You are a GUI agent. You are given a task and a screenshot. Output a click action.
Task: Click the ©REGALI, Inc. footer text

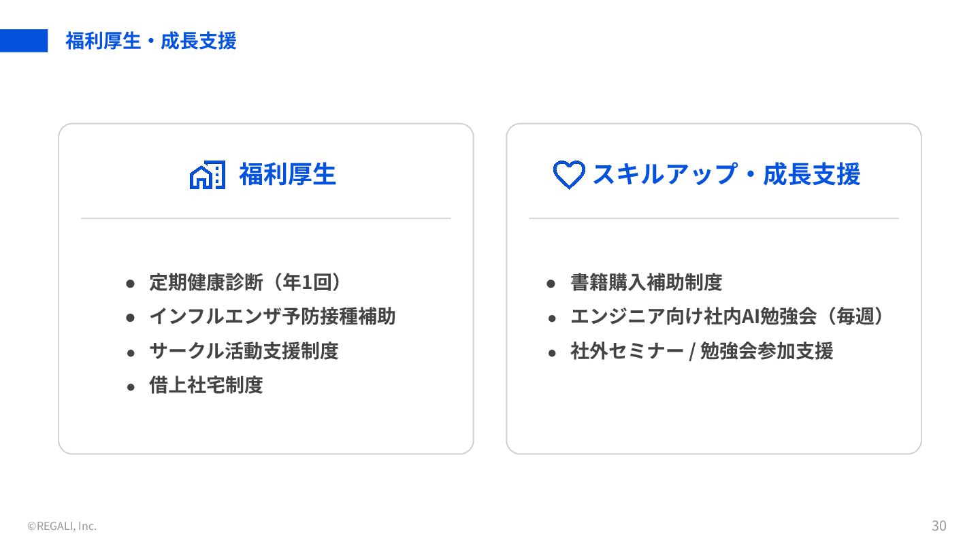62,526
